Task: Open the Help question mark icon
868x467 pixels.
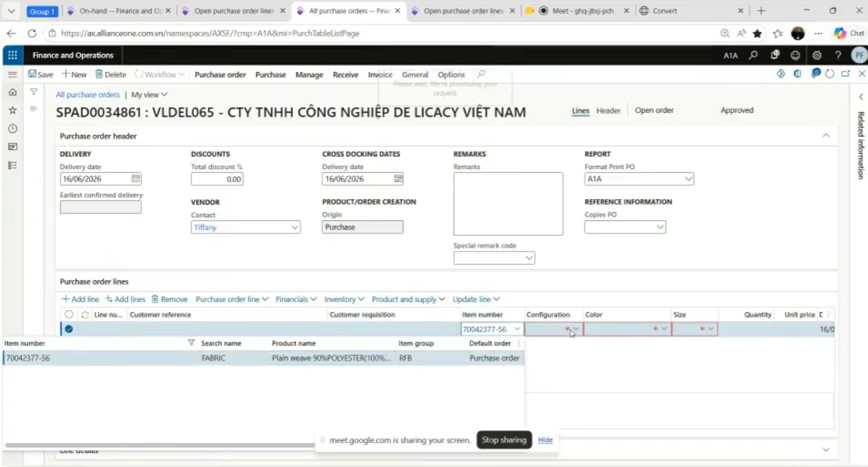Action: pyautogui.click(x=838, y=55)
